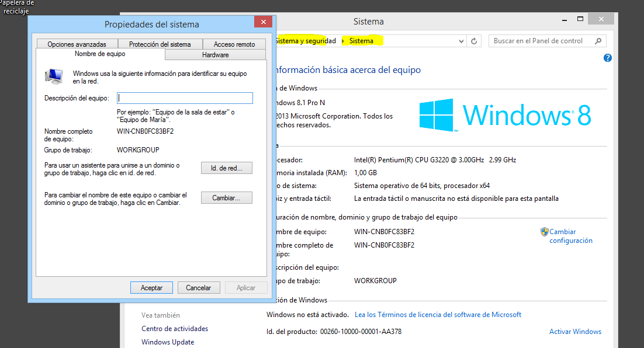Click the search magnifier icon

(598, 41)
